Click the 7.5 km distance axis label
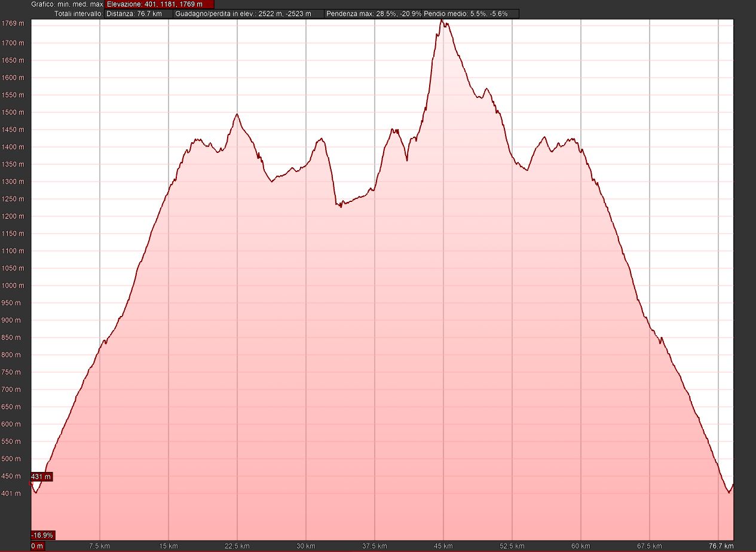756x552 pixels. [99, 546]
